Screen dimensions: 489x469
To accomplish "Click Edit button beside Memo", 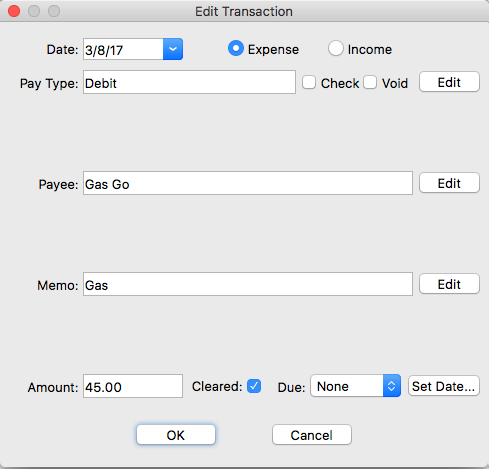I will [x=449, y=284].
